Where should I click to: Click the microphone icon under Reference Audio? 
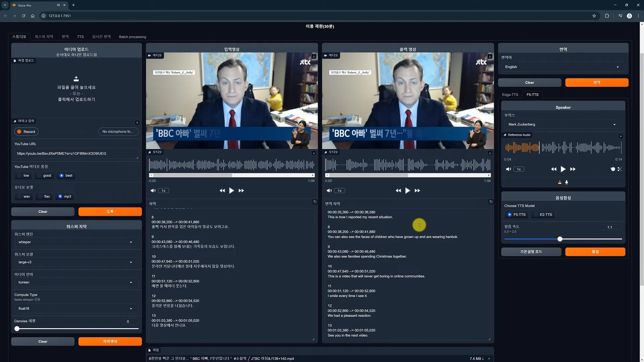(x=567, y=182)
